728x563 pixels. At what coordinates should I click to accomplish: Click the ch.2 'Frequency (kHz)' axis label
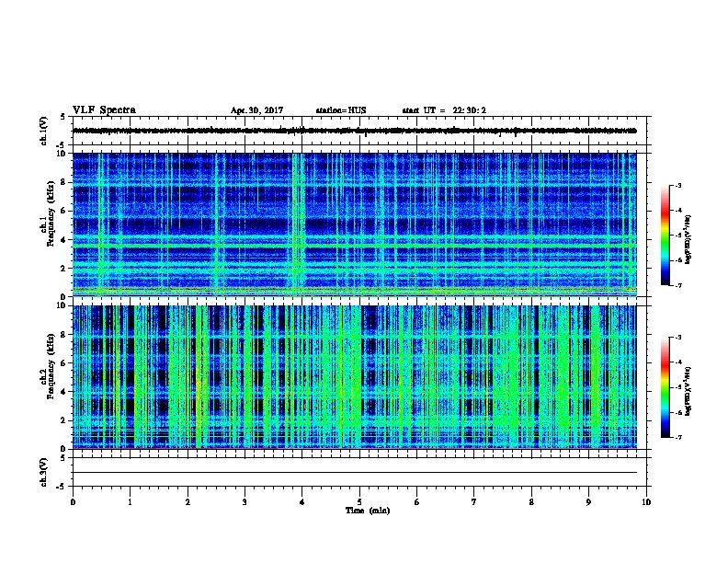[51, 366]
